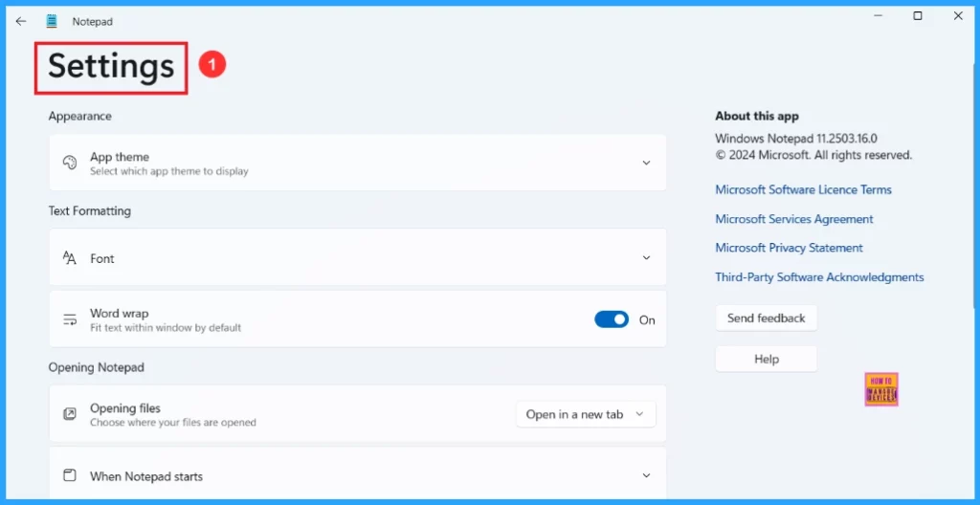Click the '© 2024 Microsoft' copyright text
Image resolution: width=980 pixels, height=505 pixels.
(813, 155)
